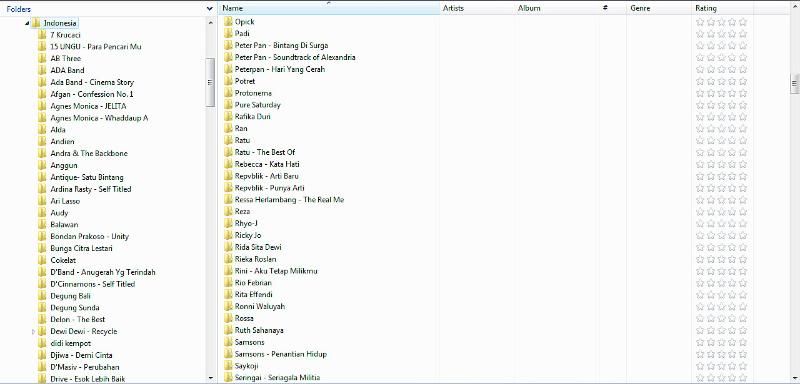Image resolution: width=800 pixels, height=384 pixels.
Task: Select Rida Sita Dewi row
Action: pyautogui.click(x=258, y=247)
